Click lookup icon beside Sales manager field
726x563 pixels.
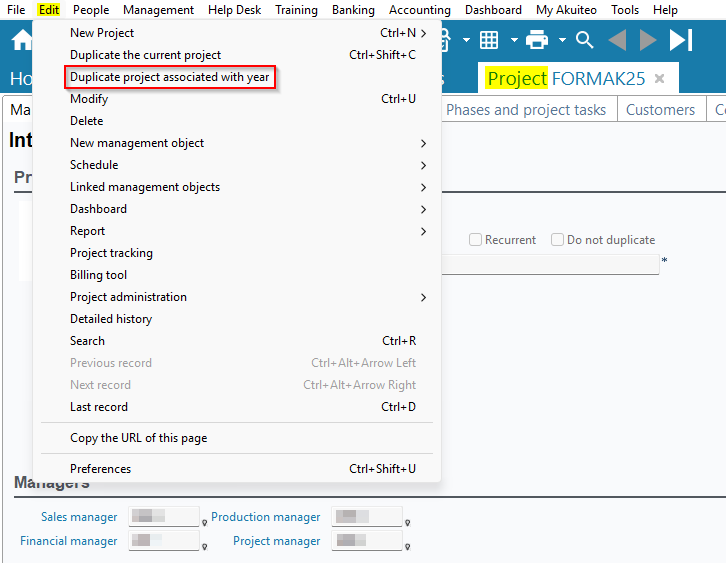point(204,522)
